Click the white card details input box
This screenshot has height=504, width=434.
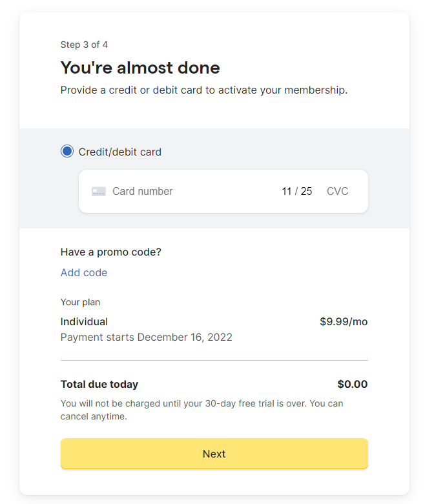[223, 191]
